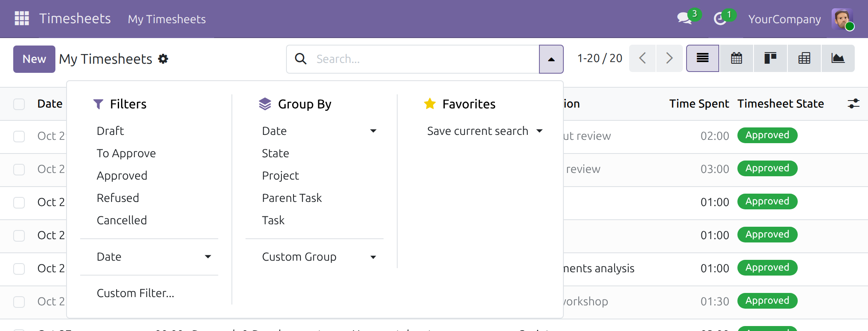Switch to list view
Image resolution: width=868 pixels, height=331 pixels.
click(703, 58)
